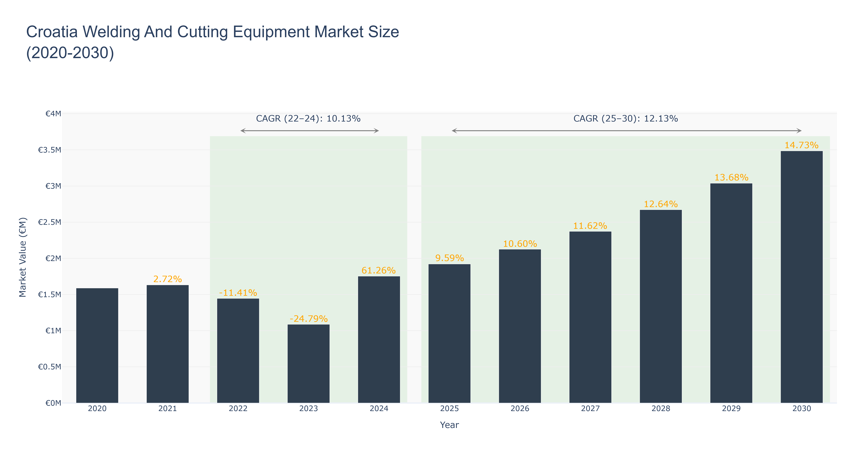Click the 2023 x-axis year label

(x=308, y=409)
